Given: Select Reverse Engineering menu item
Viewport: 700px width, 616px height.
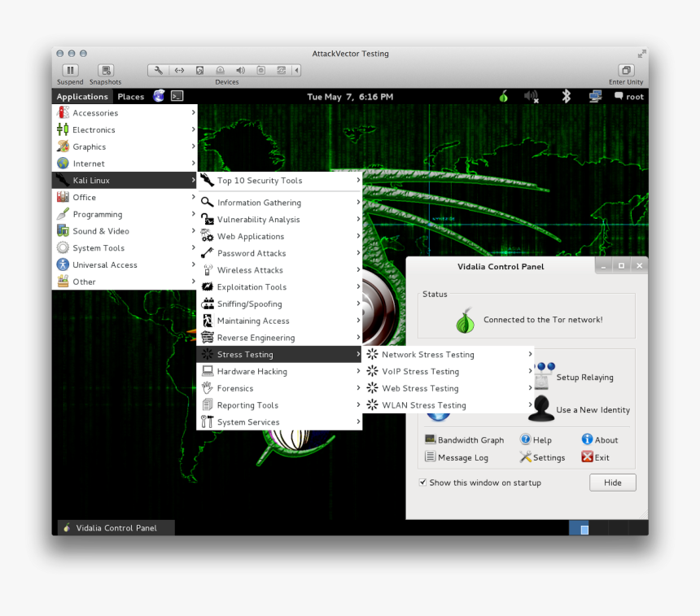Looking at the screenshot, I should (279, 338).
